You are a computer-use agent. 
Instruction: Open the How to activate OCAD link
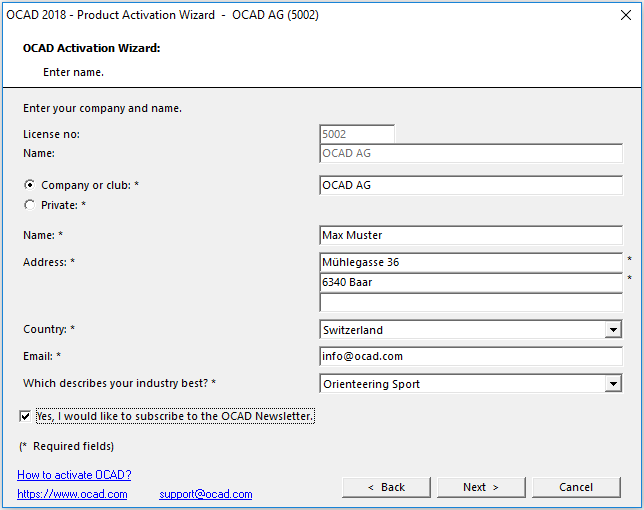(x=74, y=475)
